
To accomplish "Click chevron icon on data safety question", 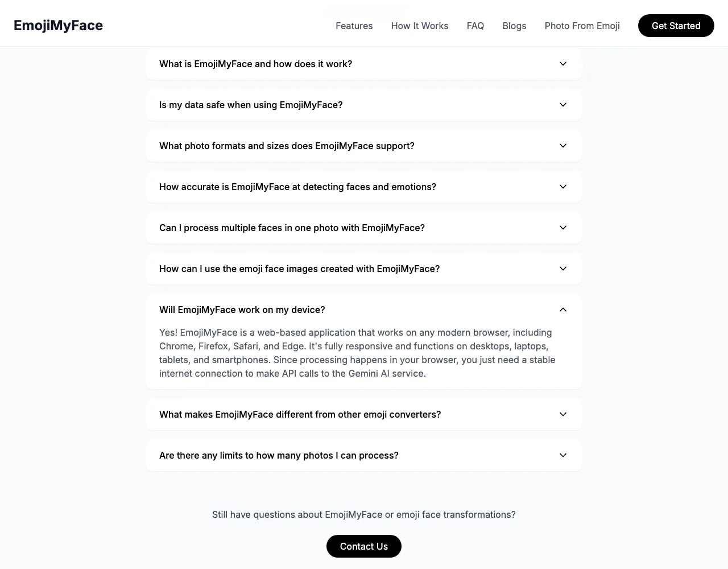I will 563,105.
